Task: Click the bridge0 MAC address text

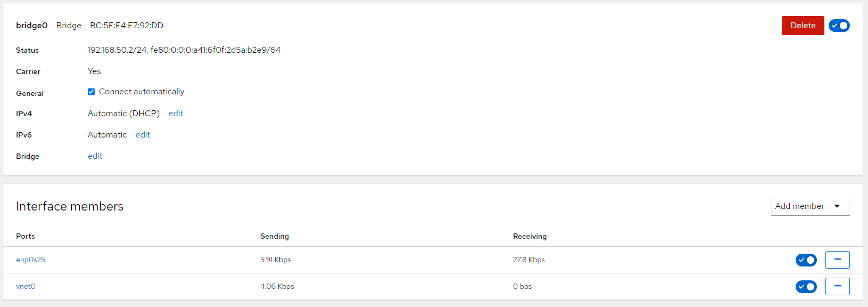Action: pos(127,26)
